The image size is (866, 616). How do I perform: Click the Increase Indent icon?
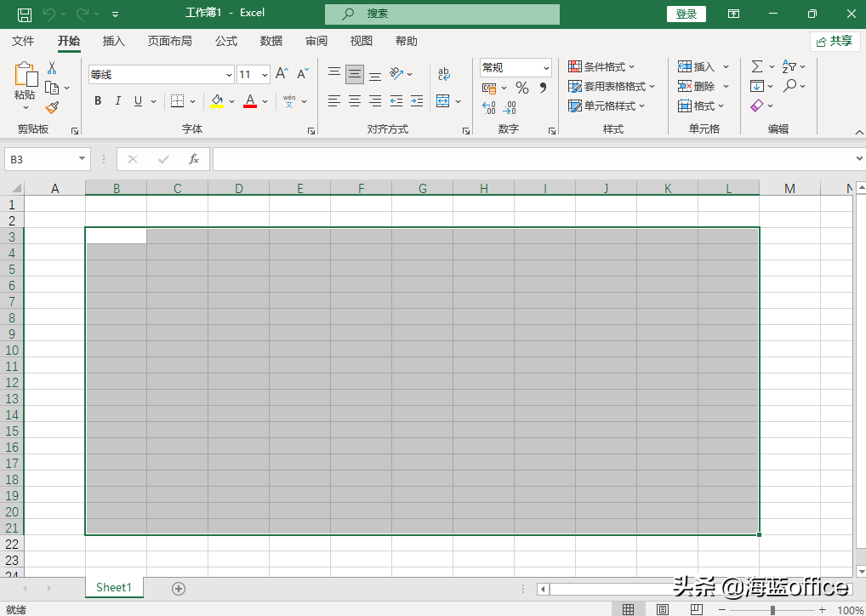click(x=416, y=101)
